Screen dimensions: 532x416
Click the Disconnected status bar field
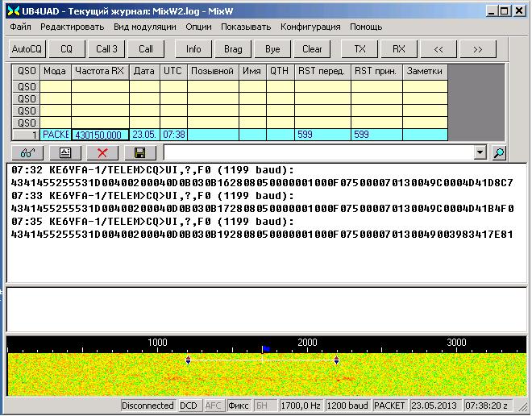[x=148, y=406]
